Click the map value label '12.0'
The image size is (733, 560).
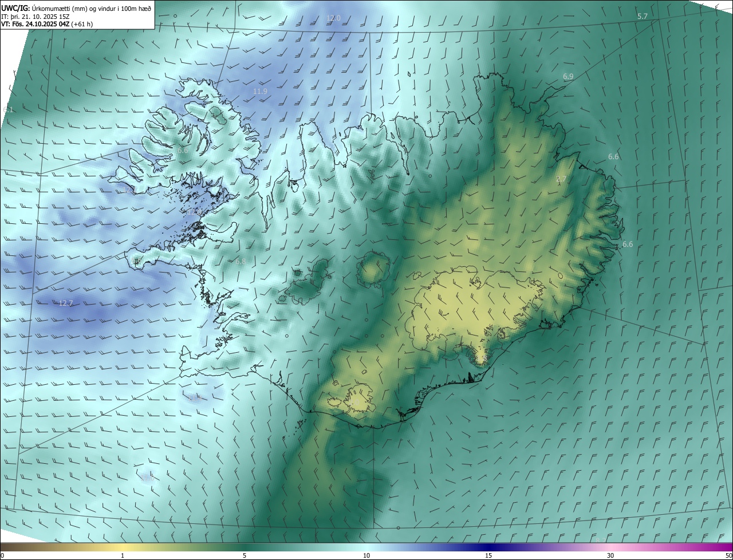[333, 18]
